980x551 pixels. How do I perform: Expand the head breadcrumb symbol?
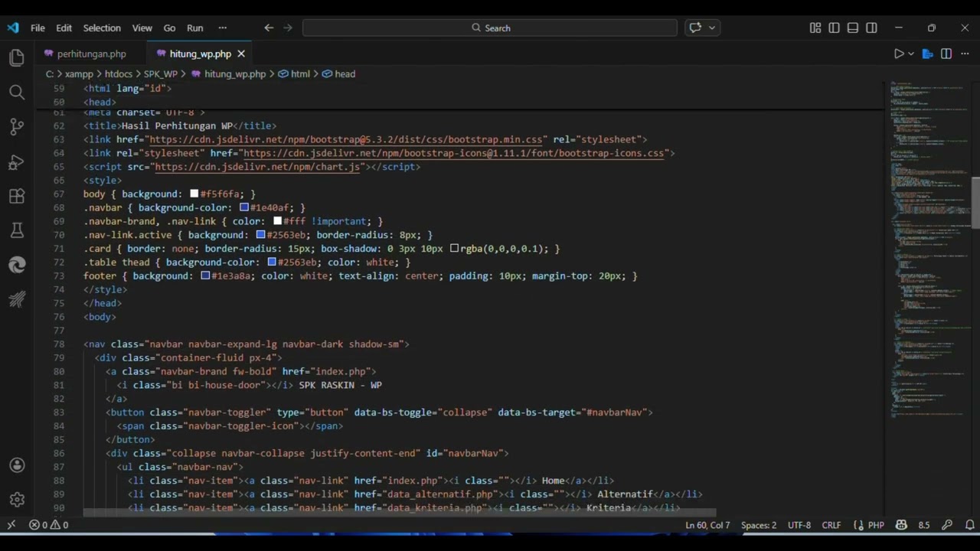[338, 74]
